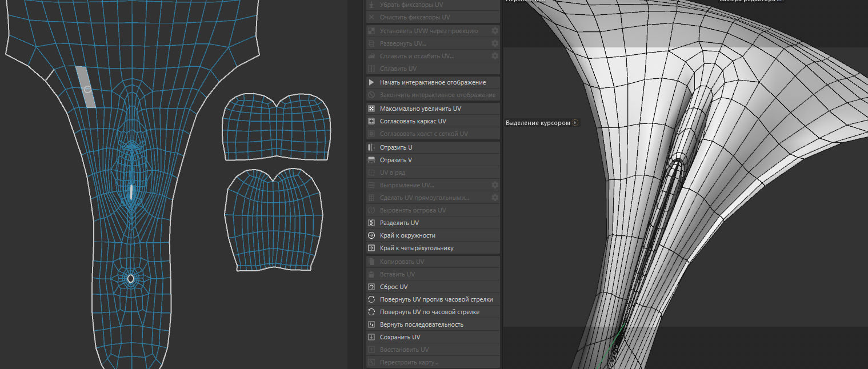Open gear options for Сплавить и ослабить UV
This screenshot has width=868, height=369.
click(495, 56)
